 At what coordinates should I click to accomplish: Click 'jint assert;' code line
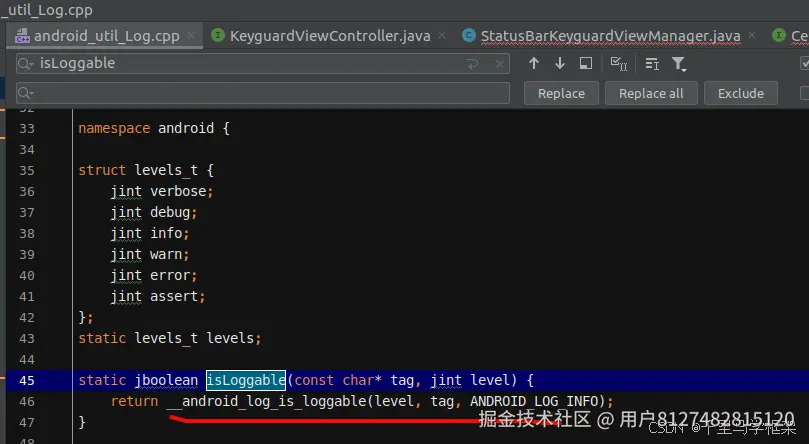coord(158,297)
